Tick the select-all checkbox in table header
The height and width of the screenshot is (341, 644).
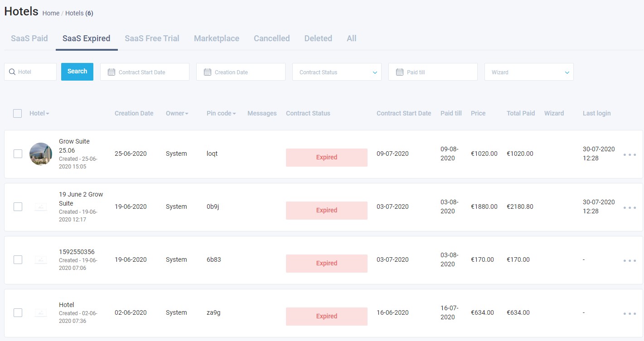[x=18, y=113]
